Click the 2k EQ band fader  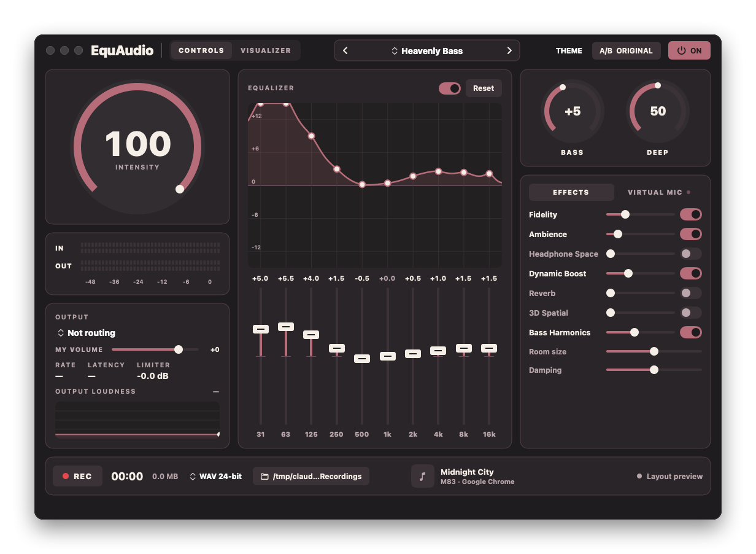click(413, 354)
